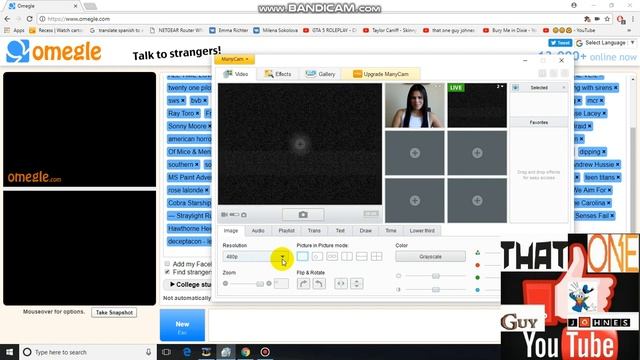This screenshot has height=360, width=640.
Task: Open the Gallery tab in ManyCam
Action: [320, 74]
